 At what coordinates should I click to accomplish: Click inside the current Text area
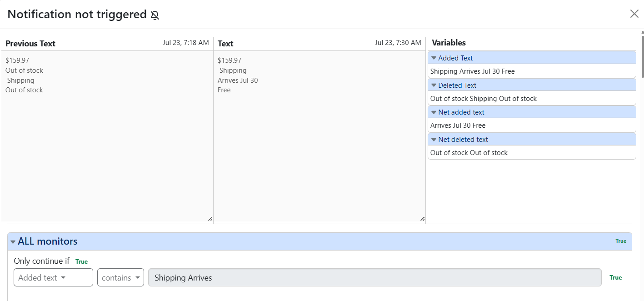click(x=320, y=136)
